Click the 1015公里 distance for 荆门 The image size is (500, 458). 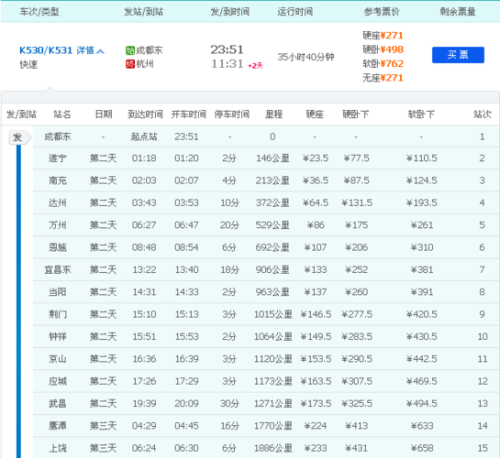273,314
